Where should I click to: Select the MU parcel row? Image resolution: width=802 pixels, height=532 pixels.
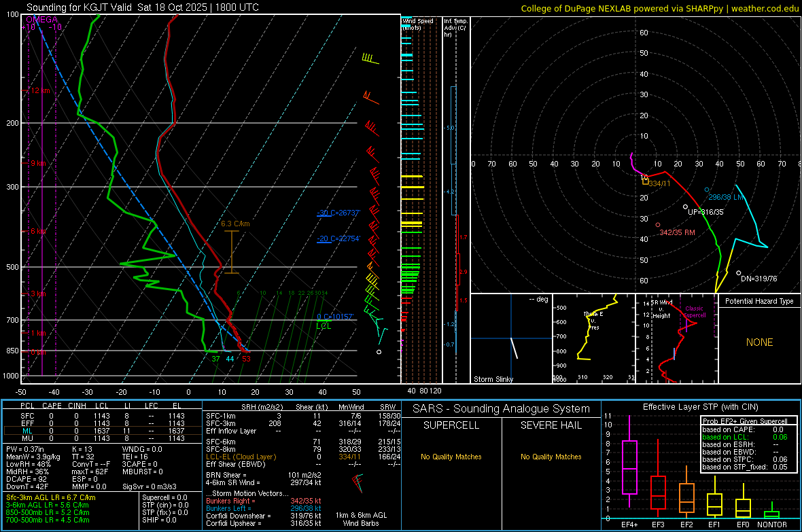[103, 438]
